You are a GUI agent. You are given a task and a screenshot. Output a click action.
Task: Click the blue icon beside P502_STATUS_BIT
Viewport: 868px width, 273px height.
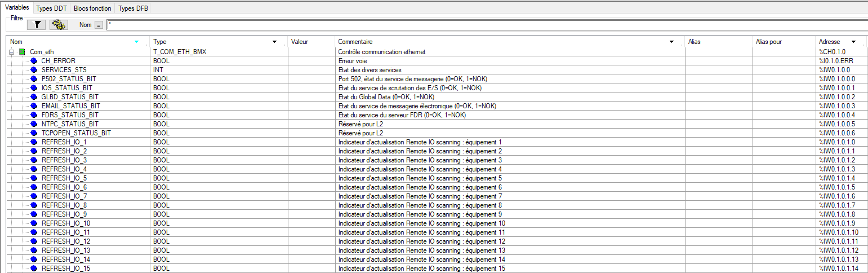pos(34,79)
